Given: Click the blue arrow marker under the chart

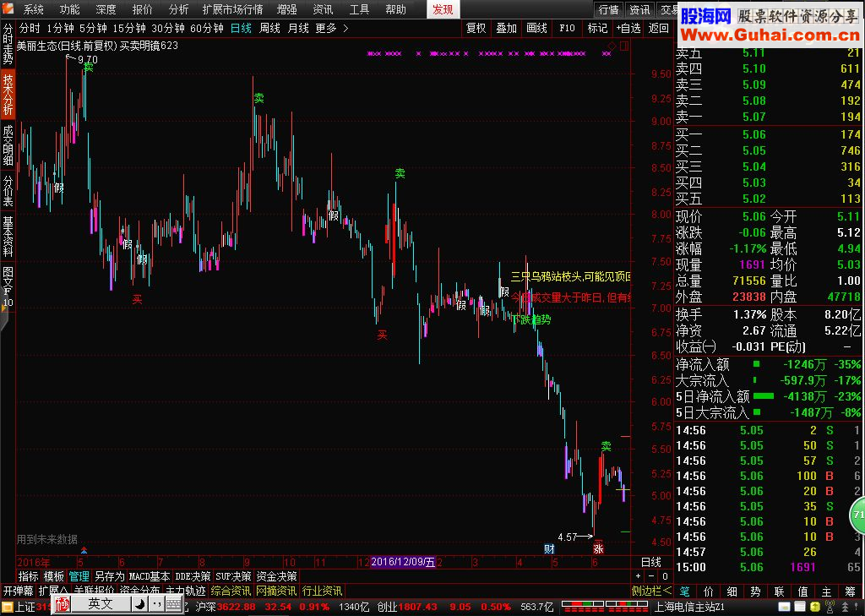Looking at the screenshot, I should 84,550.
